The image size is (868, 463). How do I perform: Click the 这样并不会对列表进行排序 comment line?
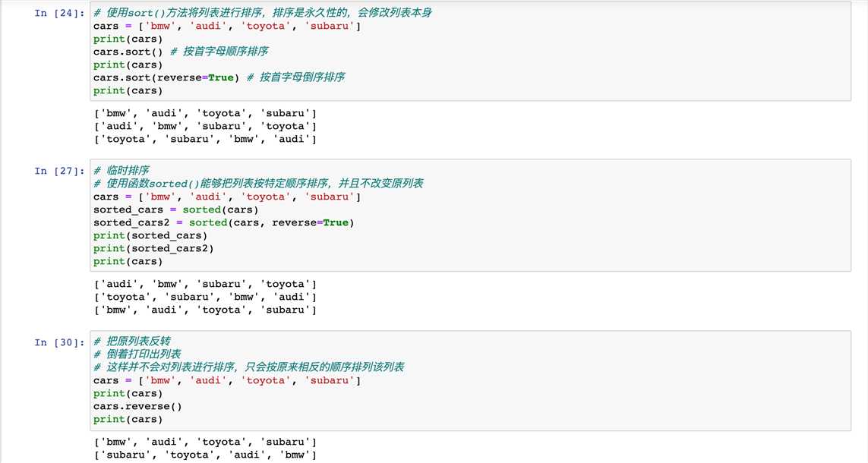pos(249,367)
